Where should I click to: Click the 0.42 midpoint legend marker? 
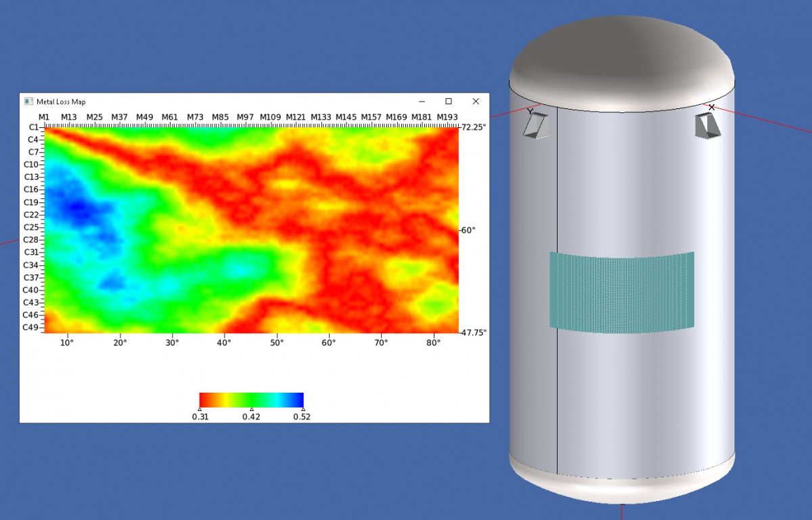tap(252, 409)
